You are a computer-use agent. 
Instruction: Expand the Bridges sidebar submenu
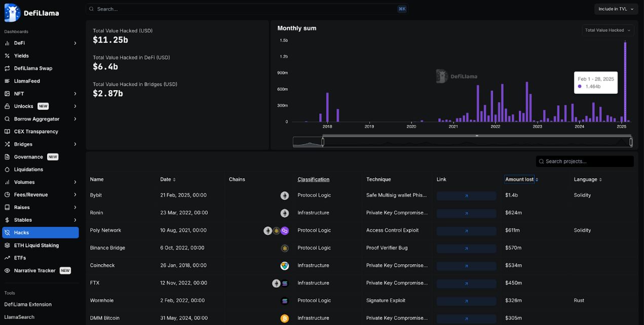point(75,144)
